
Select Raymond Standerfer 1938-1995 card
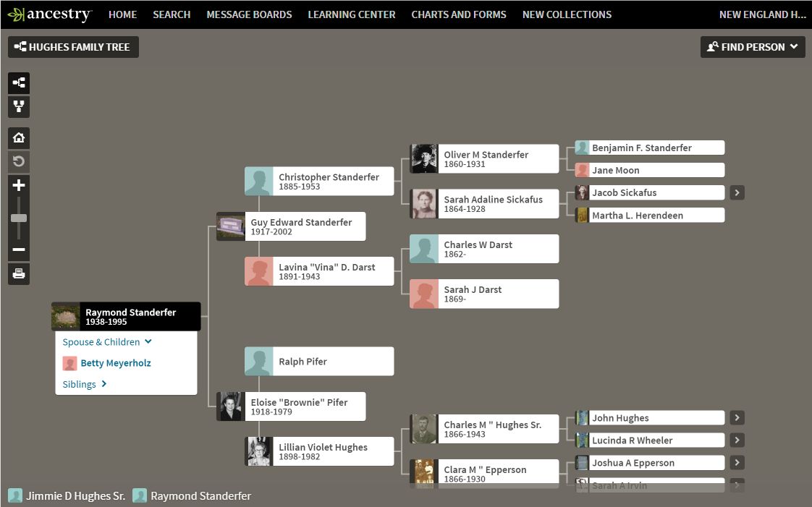pyautogui.click(x=126, y=316)
